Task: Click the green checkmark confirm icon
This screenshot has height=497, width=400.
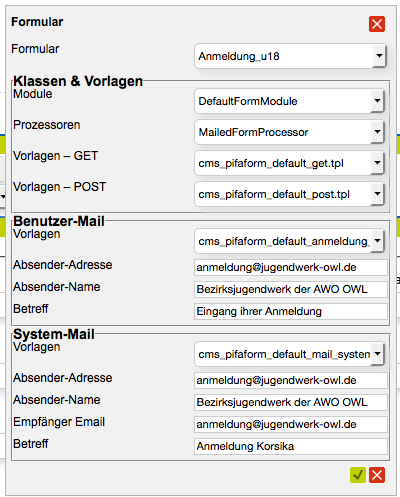Action: 358,475
